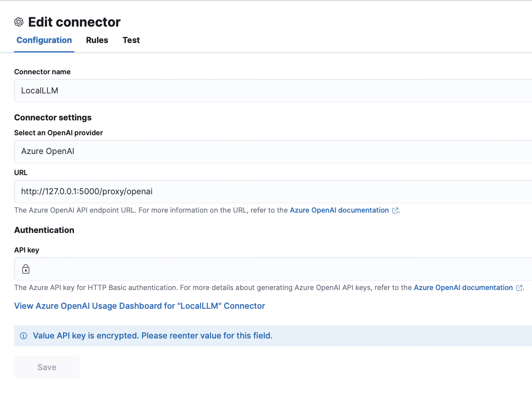This screenshot has width=532, height=394.
Task: Click external link icon after API key documentation
Action: pyautogui.click(x=519, y=288)
